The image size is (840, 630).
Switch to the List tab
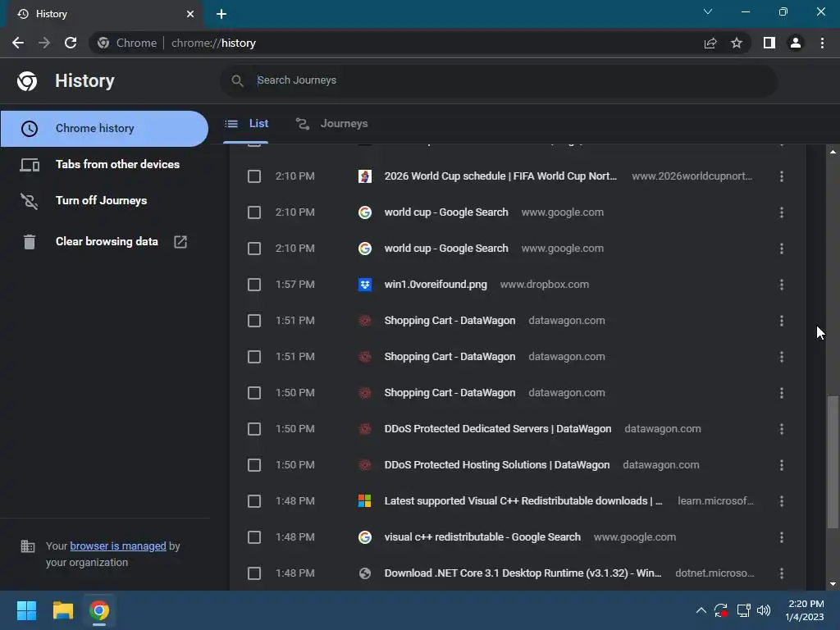246,124
